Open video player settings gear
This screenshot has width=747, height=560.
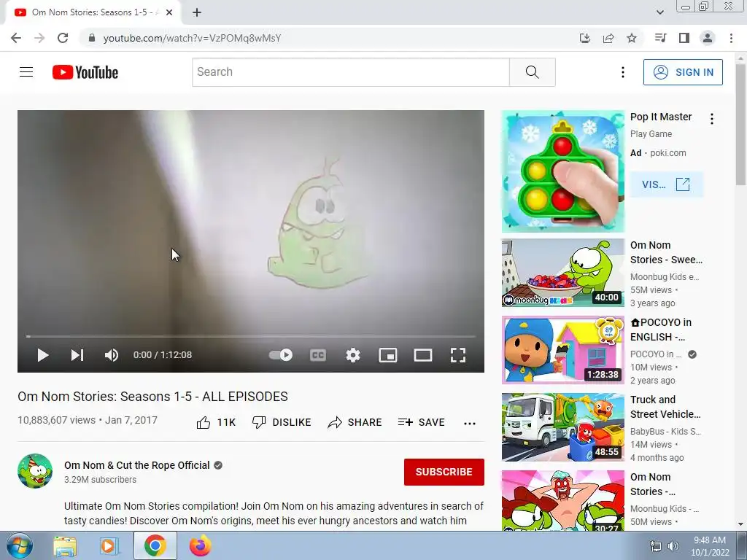coord(353,355)
